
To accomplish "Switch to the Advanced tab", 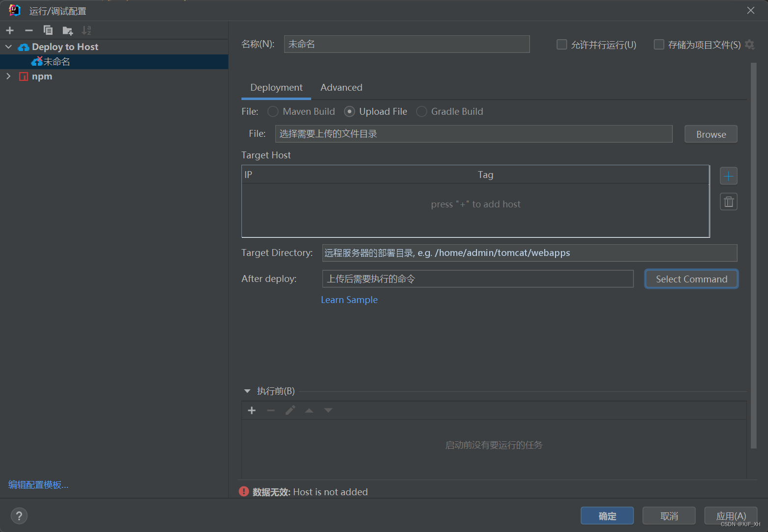I will click(341, 87).
